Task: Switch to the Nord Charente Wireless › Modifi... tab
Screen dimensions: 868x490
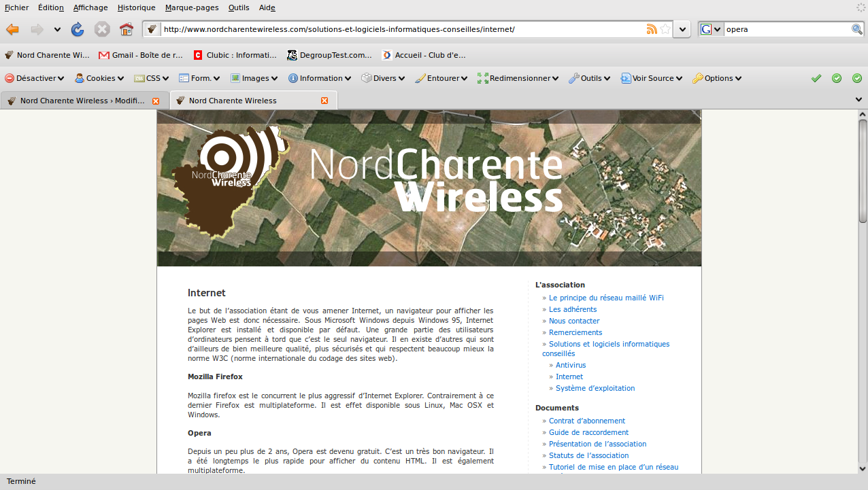Action: click(x=82, y=101)
